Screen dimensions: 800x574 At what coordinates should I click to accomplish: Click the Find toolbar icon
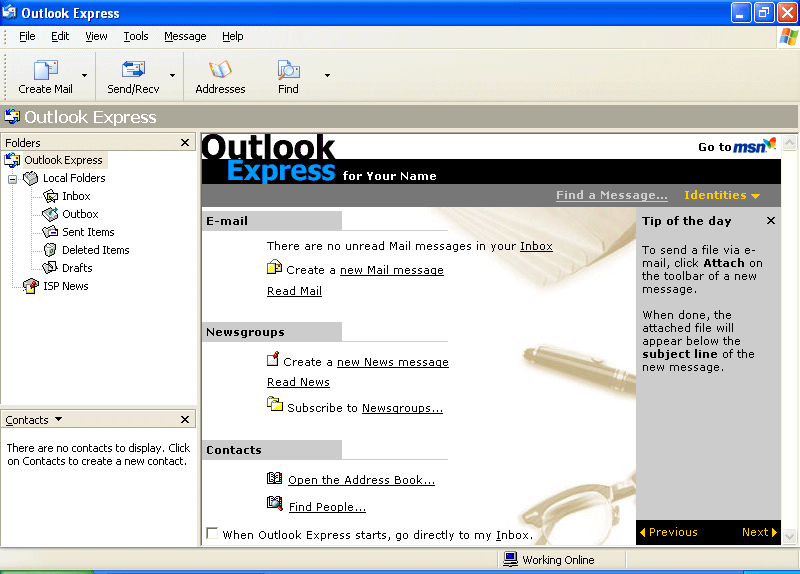(288, 71)
